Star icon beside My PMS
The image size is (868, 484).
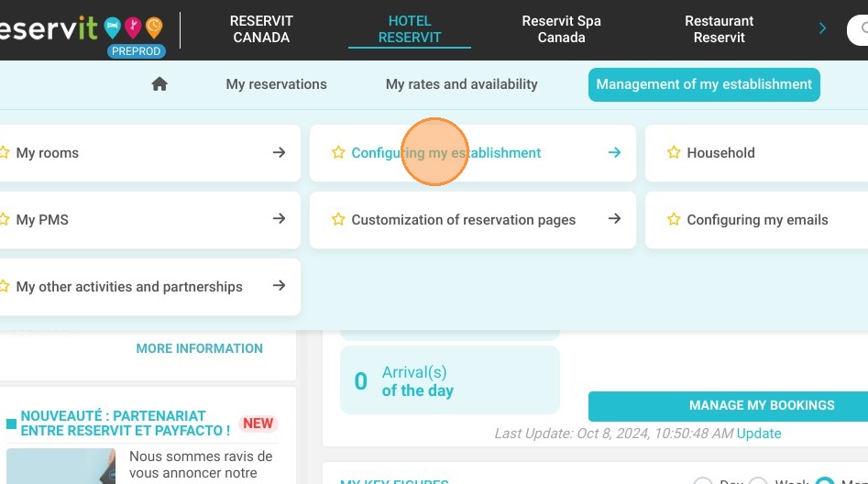point(4,219)
